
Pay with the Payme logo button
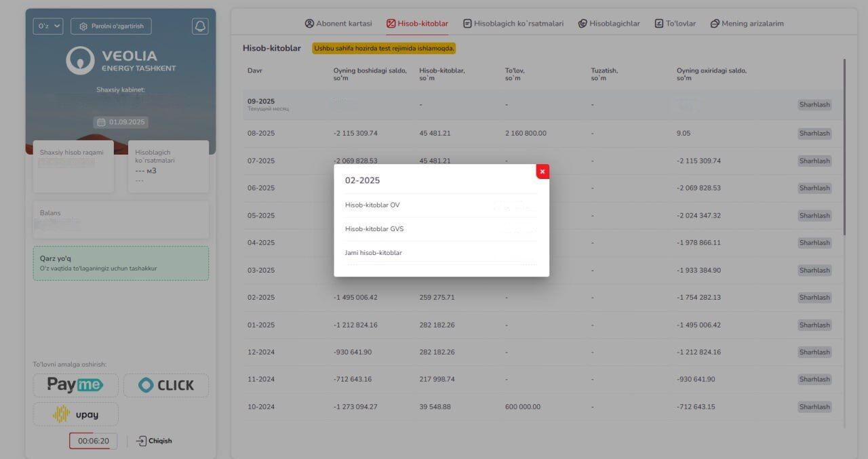point(75,385)
